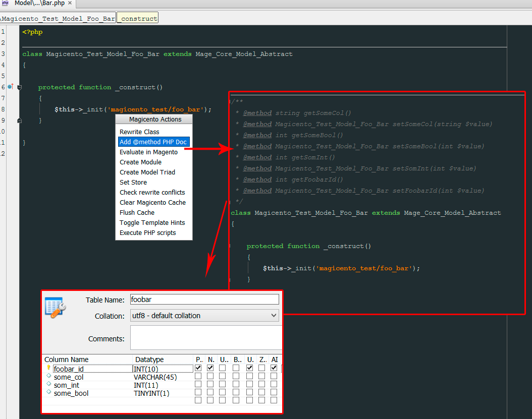Click the Magicento Actions popup title

155,119
